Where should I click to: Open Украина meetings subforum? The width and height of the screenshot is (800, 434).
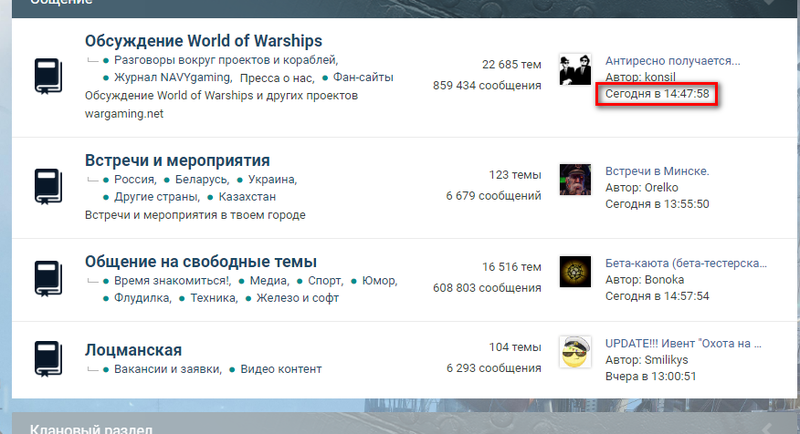click(x=272, y=180)
